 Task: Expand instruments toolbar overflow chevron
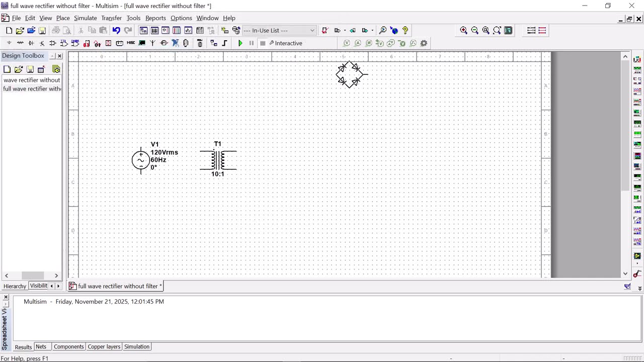640,289
